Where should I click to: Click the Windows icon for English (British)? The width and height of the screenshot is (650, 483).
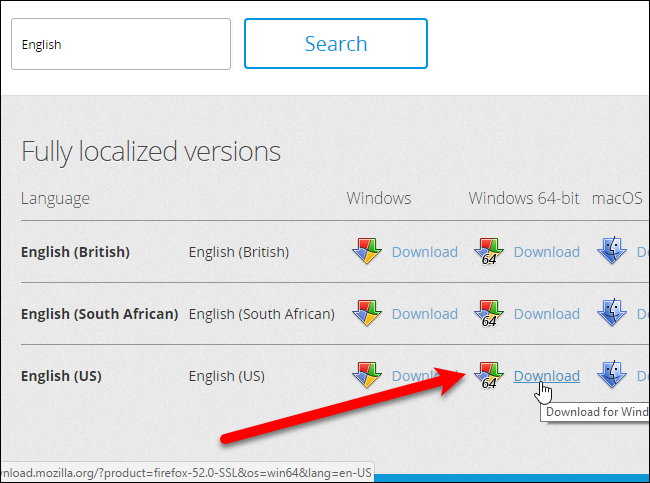[367, 251]
